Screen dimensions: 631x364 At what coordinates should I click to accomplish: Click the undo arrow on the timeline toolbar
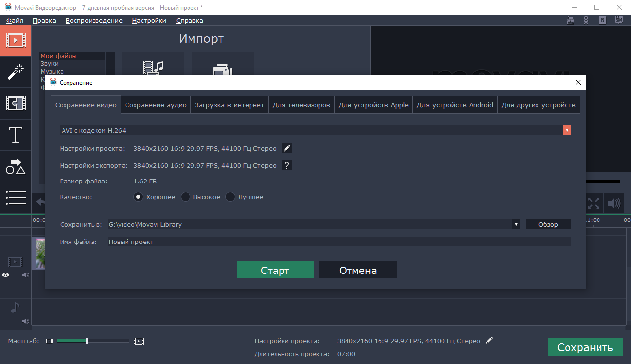39,203
